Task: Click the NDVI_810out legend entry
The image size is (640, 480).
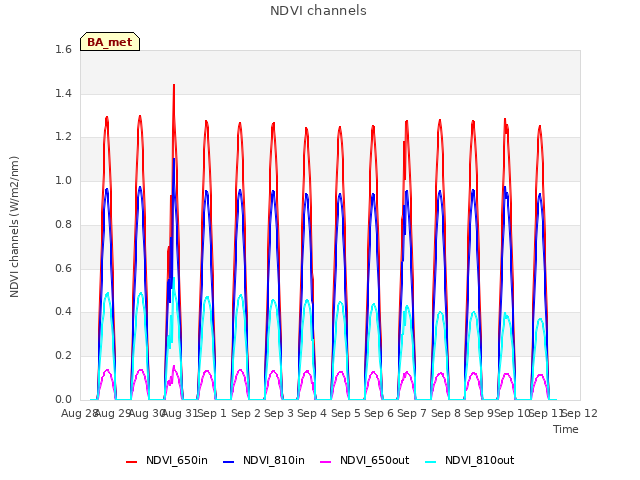Action: (x=469, y=461)
